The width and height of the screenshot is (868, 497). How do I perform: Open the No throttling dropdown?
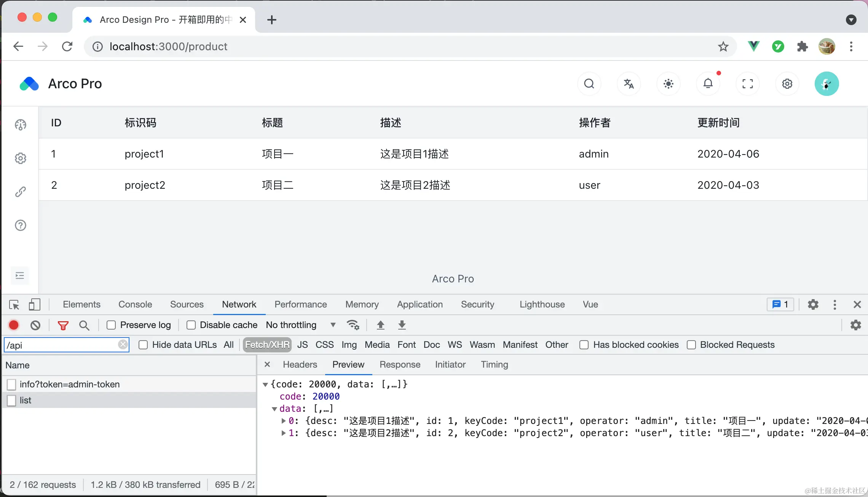300,325
